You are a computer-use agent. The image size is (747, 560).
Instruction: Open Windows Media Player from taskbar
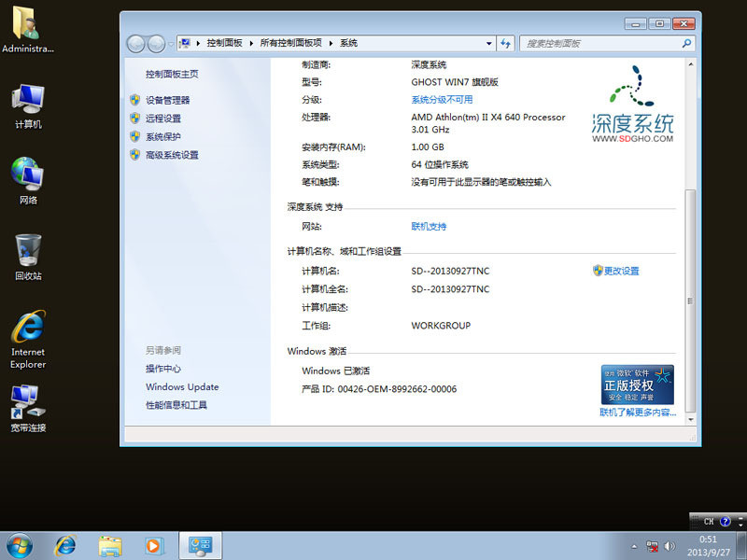[153, 545]
